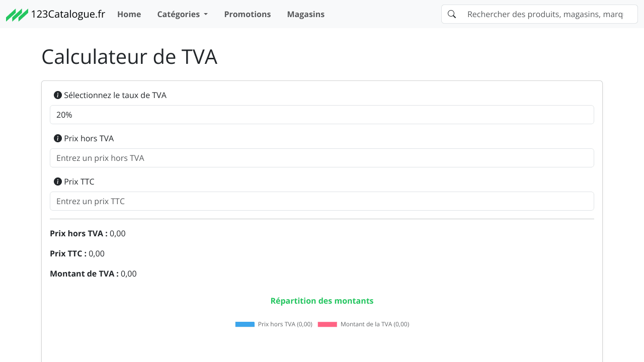Image resolution: width=644 pixels, height=362 pixels.
Task: Click the Calculateur de TVA page heading
Action: [x=129, y=57]
